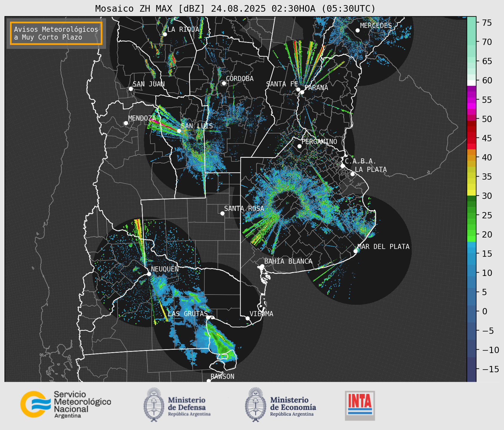Click the La Rioja city label
504x430 pixels.
[183, 29]
